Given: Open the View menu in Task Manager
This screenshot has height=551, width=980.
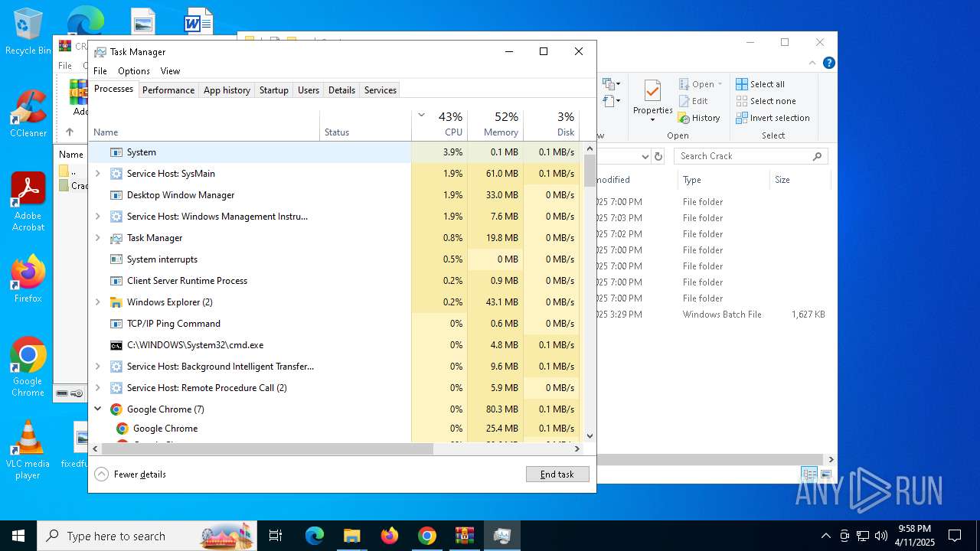Looking at the screenshot, I should [170, 71].
